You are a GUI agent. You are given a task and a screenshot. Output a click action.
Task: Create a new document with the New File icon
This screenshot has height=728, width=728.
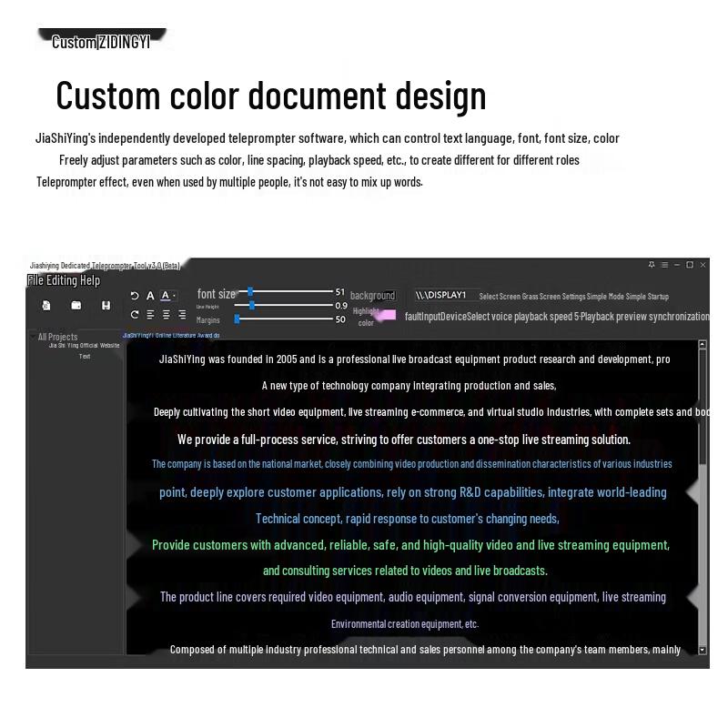[x=46, y=306]
